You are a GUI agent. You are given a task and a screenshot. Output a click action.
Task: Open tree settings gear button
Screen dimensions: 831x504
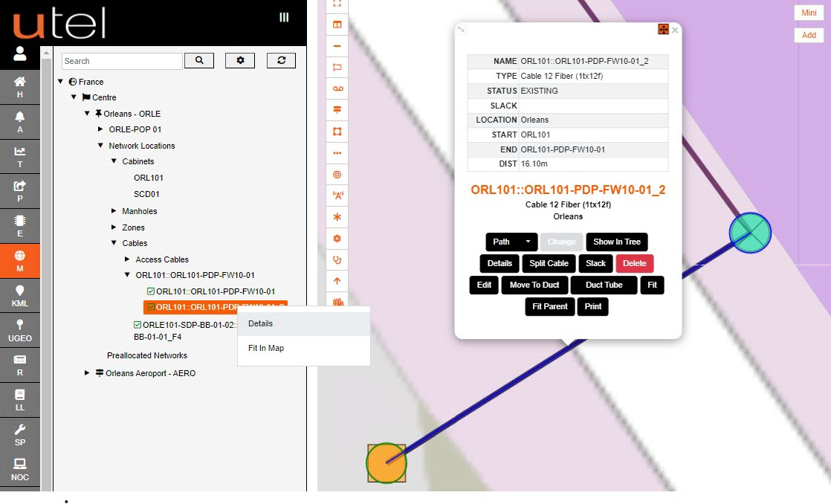[240, 61]
